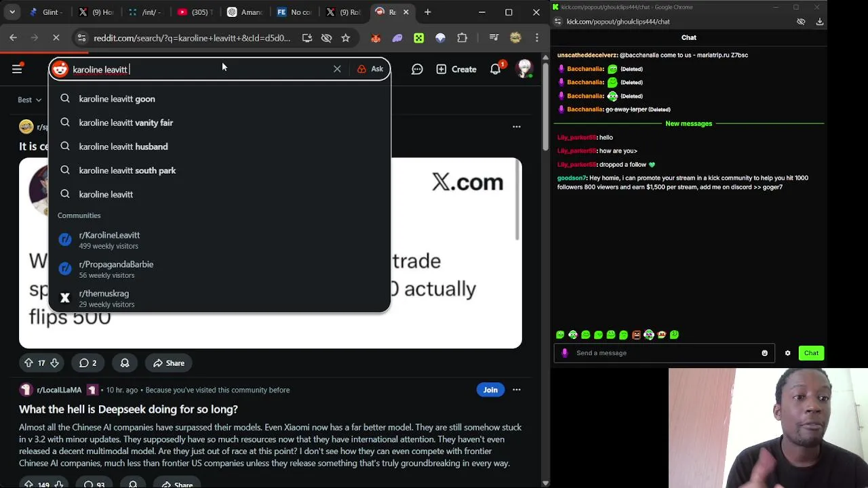Open site information icon in the Reddit address bar
Image resolution: width=868 pixels, height=488 pixels.
point(81,38)
